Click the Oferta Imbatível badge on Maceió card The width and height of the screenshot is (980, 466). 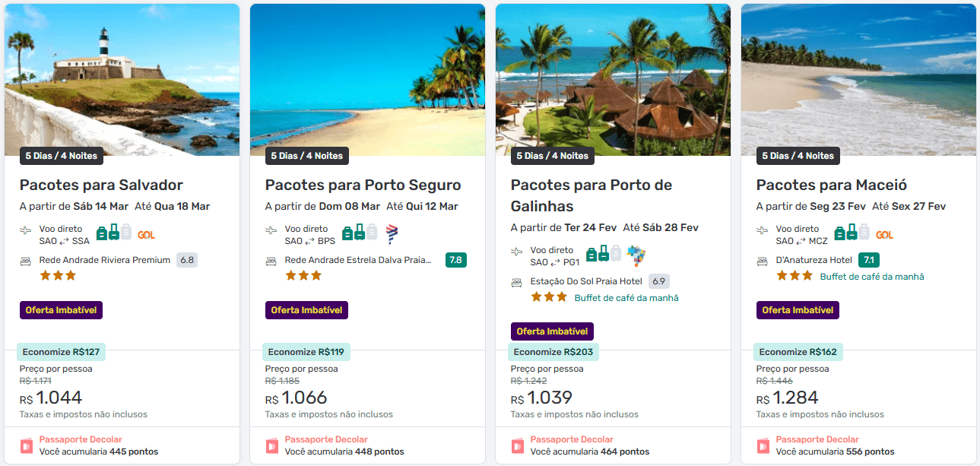pyautogui.click(x=798, y=310)
